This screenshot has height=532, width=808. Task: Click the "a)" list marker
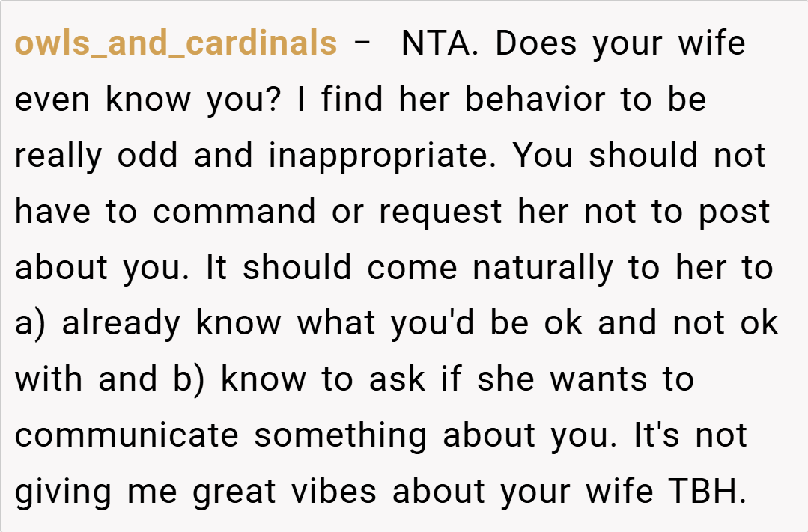click(31, 324)
